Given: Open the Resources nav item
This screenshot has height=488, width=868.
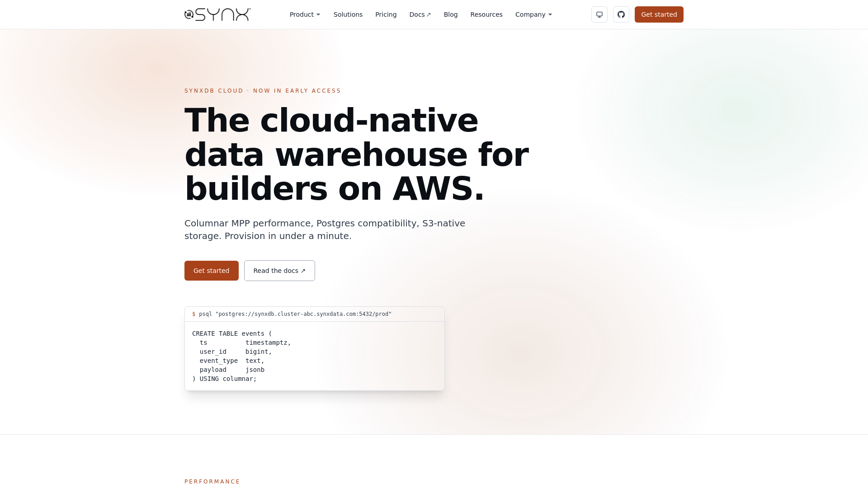Looking at the screenshot, I should [x=486, y=14].
